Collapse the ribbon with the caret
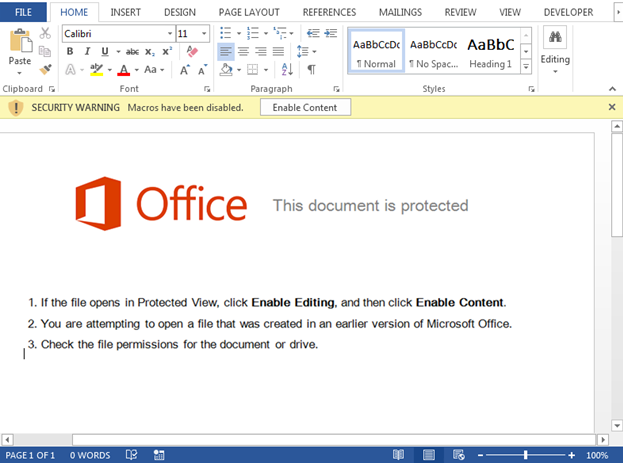The image size is (623, 463). click(x=612, y=89)
